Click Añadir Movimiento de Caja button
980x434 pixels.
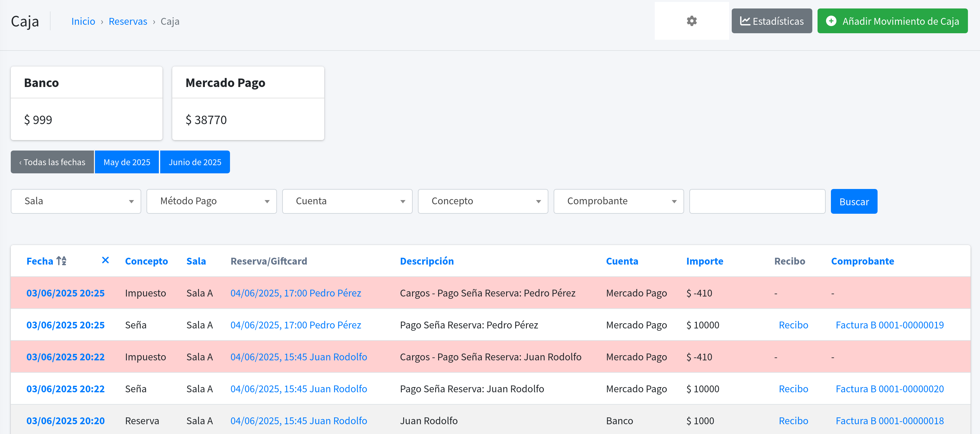click(x=892, y=21)
